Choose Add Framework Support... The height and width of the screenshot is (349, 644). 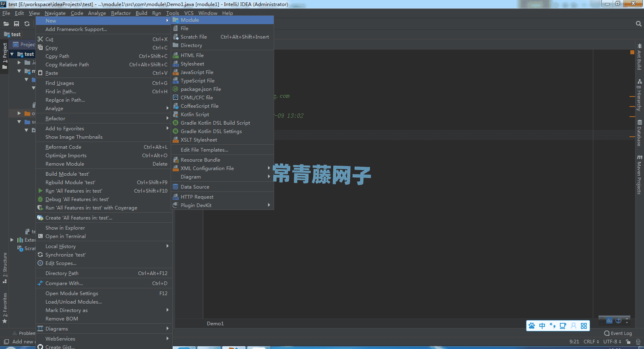click(104, 29)
